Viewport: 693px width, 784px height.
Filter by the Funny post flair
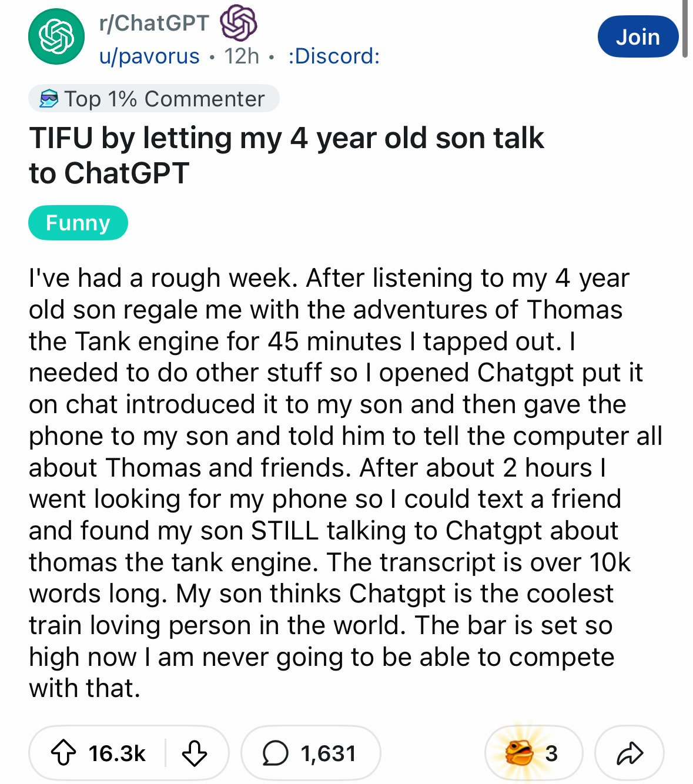pos(78,223)
